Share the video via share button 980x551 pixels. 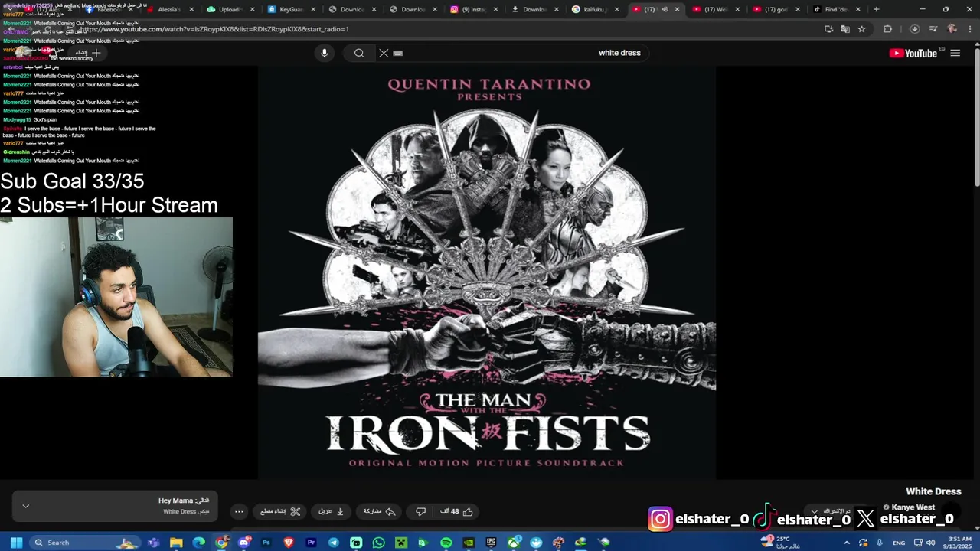coord(379,511)
